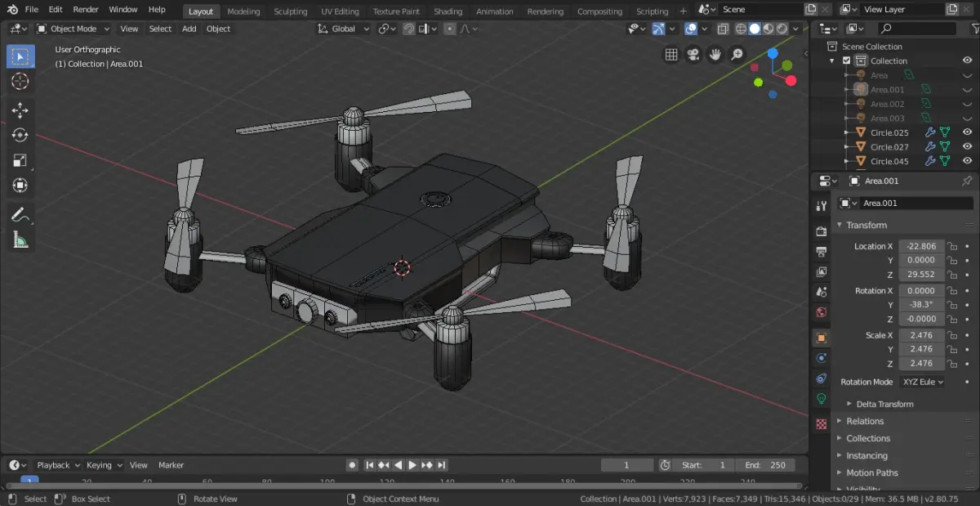This screenshot has width=980, height=506.
Task: Click the End frame field in timeline
Action: (764, 465)
